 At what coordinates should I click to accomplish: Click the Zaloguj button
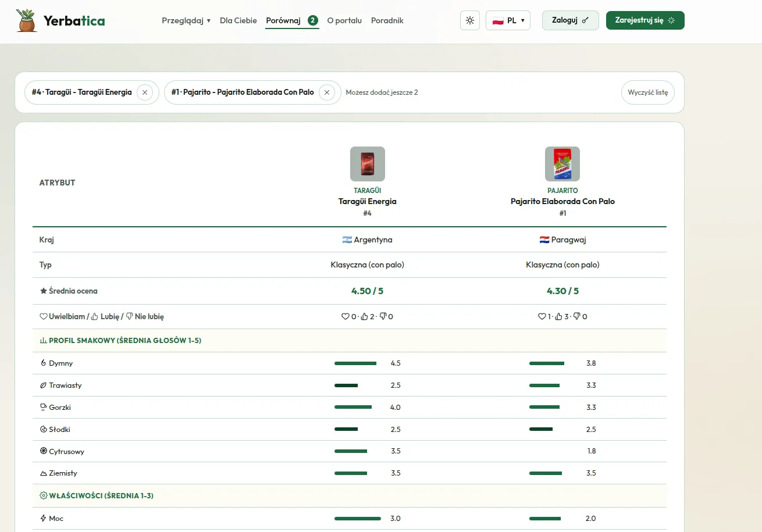point(571,20)
